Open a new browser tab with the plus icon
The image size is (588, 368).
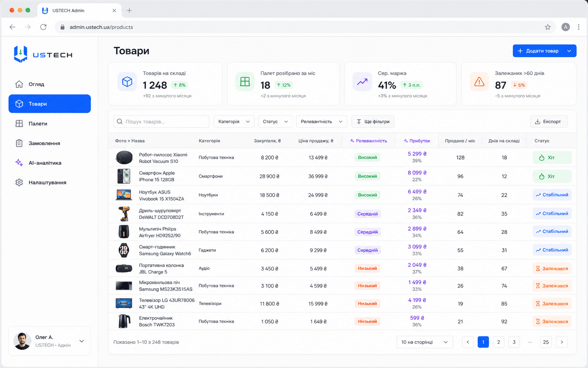point(129,10)
